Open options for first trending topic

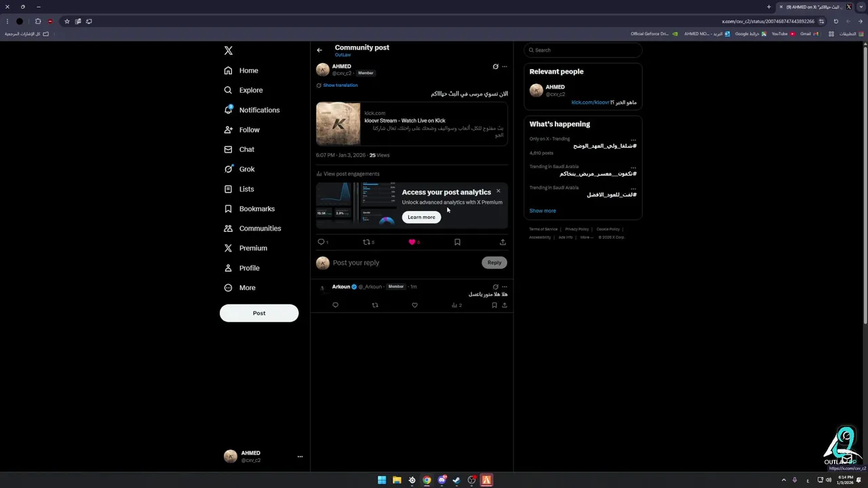pyautogui.click(x=633, y=139)
